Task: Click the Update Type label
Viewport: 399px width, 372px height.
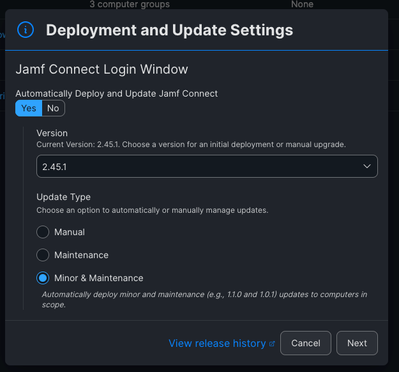Action: 63,197
